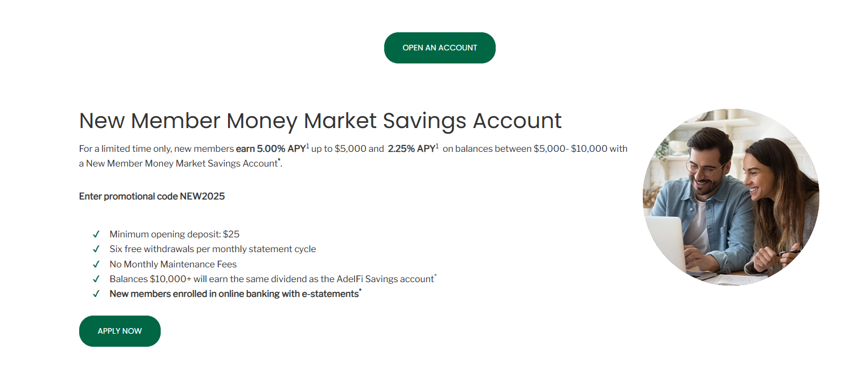Click the bold earn 5.00% APY text
This screenshot has width=868, height=366.
click(x=270, y=149)
